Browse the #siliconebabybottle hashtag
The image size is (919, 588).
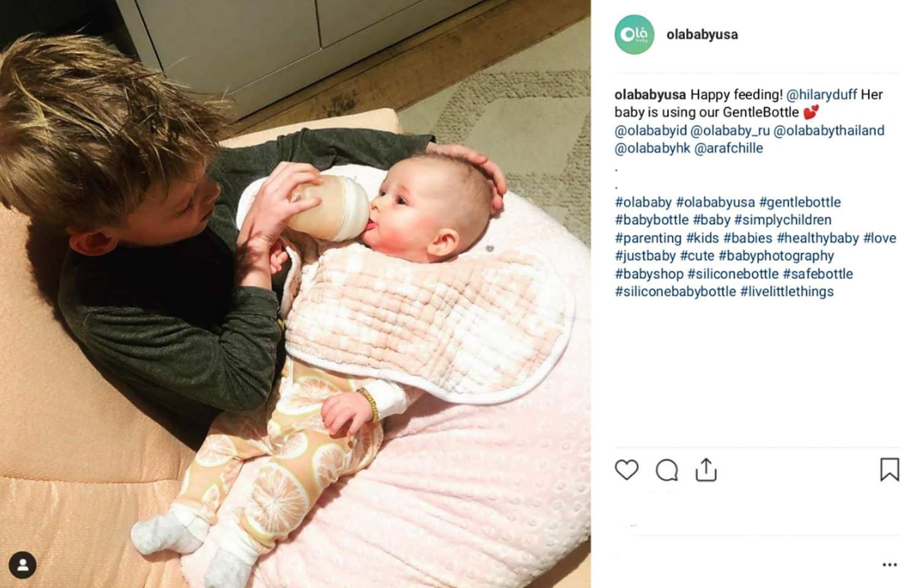pyautogui.click(x=675, y=292)
